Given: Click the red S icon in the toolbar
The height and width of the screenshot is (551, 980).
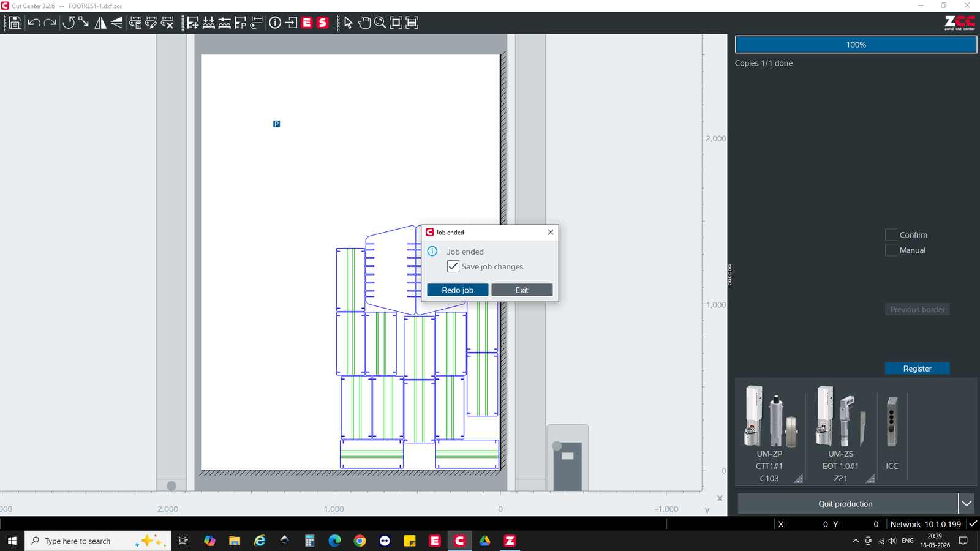Looking at the screenshot, I should coord(323,23).
